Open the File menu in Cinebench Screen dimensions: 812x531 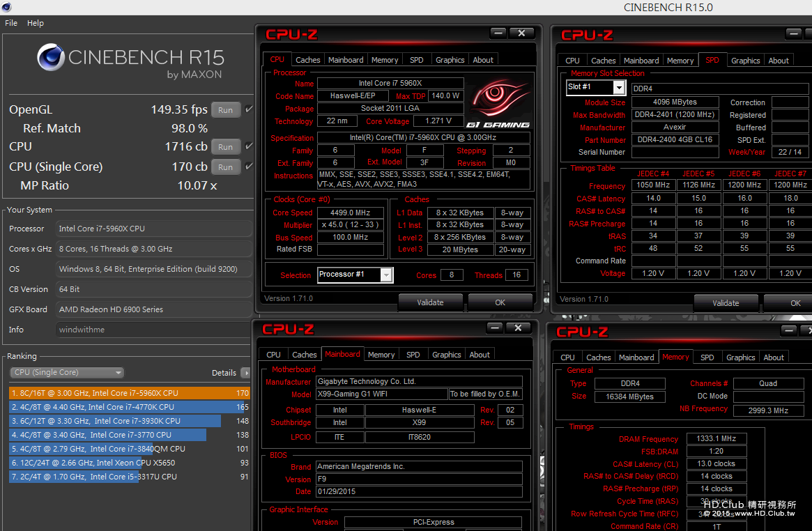(x=11, y=23)
